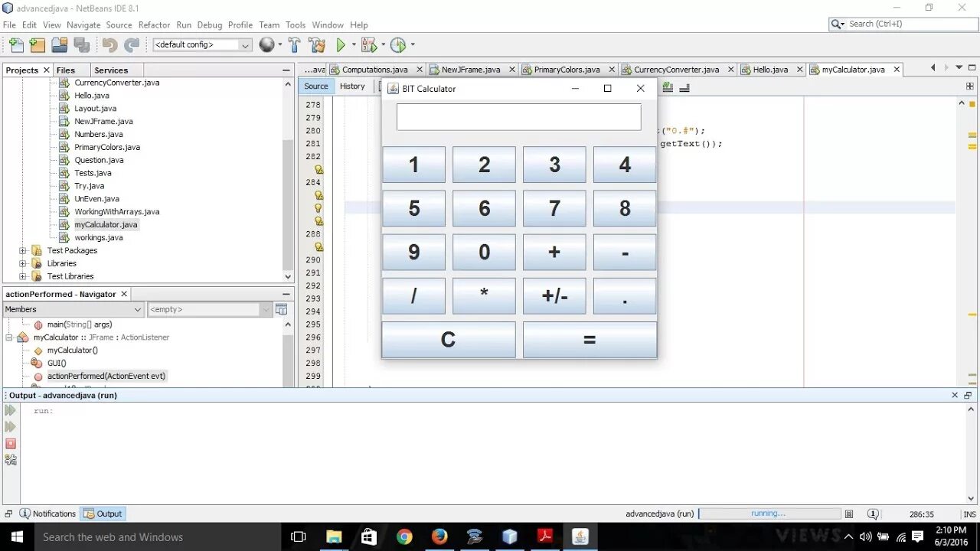Screen dimensions: 980x551
Task: Click the calculator's multiply button
Action: click(484, 295)
